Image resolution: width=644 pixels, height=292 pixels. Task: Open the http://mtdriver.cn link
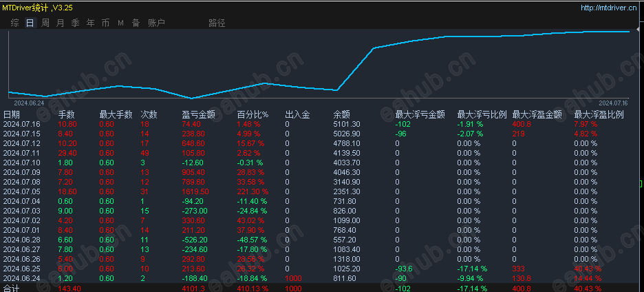tap(609, 8)
